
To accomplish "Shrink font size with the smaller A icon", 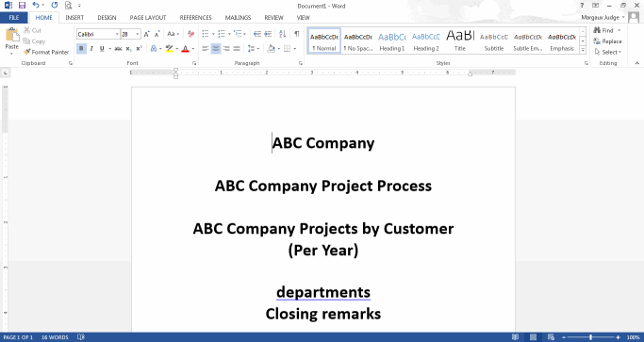I will [157, 34].
